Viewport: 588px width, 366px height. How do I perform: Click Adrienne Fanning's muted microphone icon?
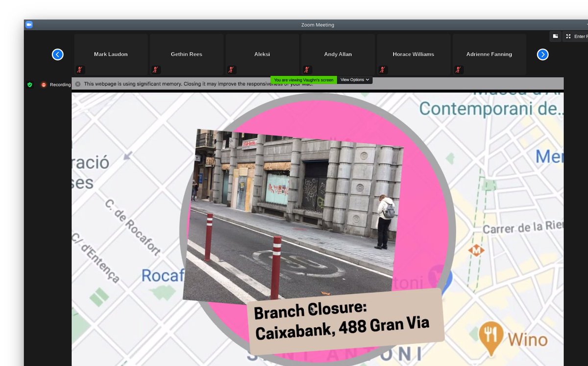[458, 70]
